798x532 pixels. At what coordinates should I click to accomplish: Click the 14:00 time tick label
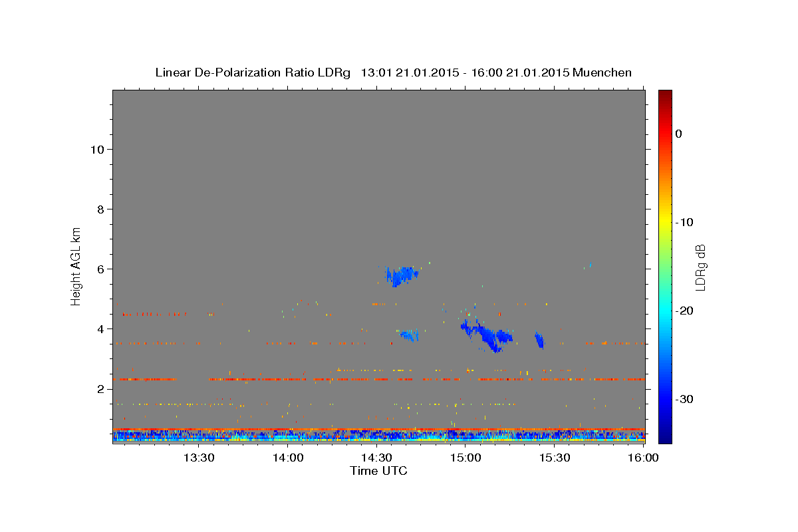click(x=288, y=458)
